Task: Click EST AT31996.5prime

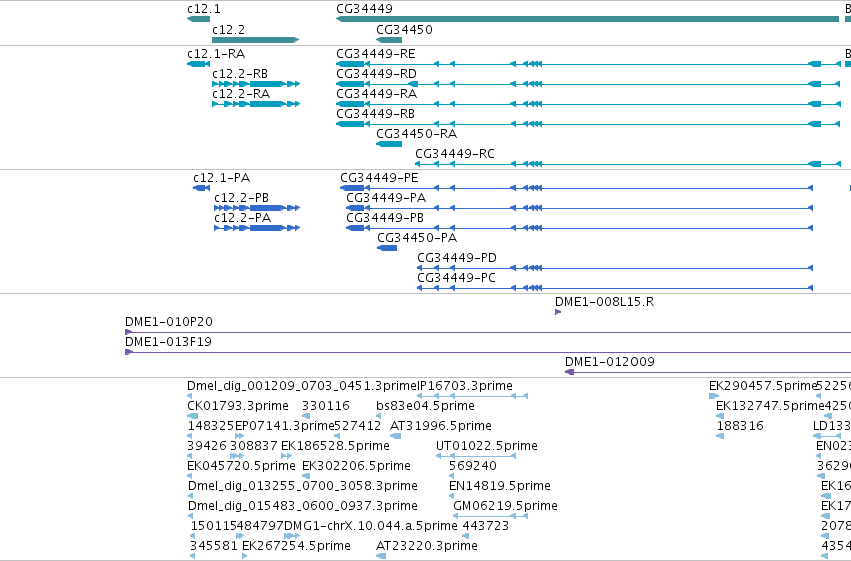Action: tap(396, 436)
